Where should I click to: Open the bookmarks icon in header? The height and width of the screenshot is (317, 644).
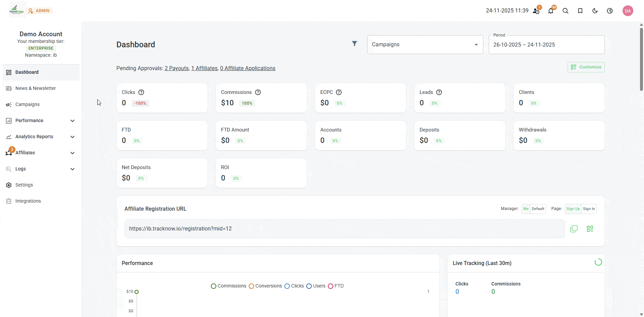pyautogui.click(x=580, y=11)
